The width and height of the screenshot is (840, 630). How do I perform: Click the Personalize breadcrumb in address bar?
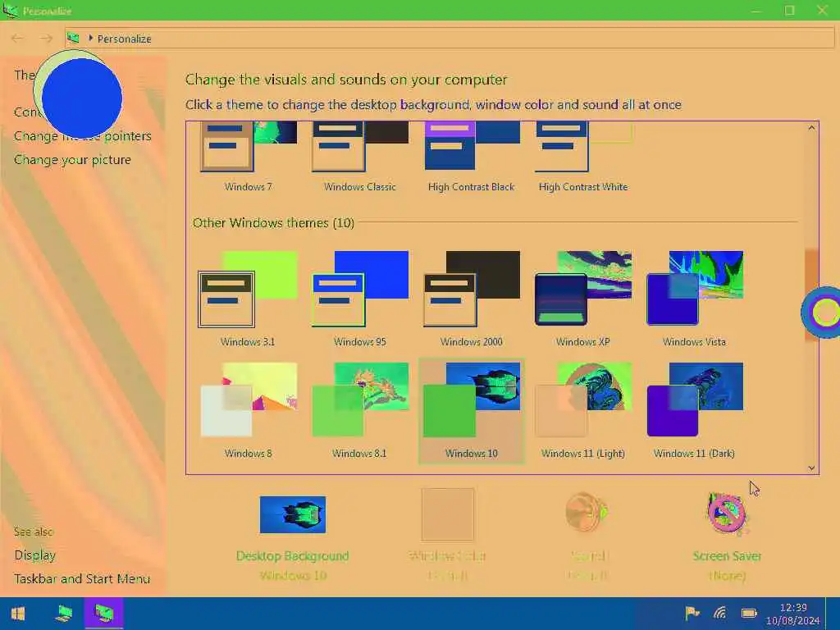pos(125,39)
